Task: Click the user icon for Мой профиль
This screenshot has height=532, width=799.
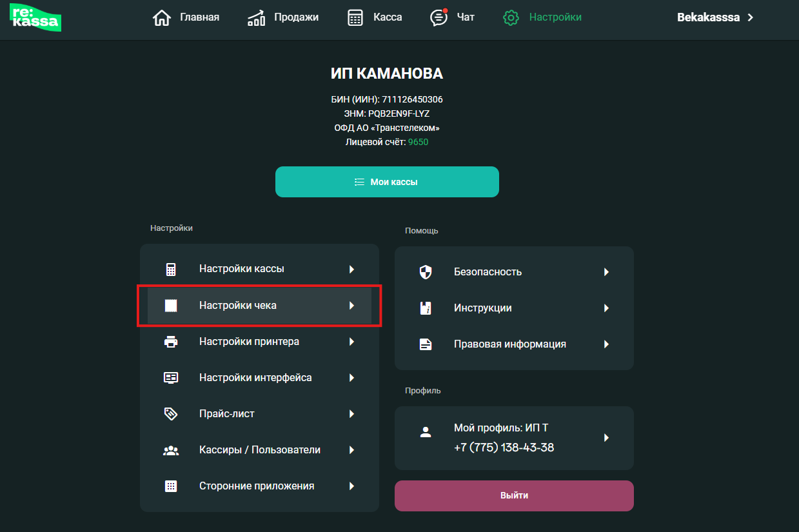Action: pyautogui.click(x=426, y=433)
